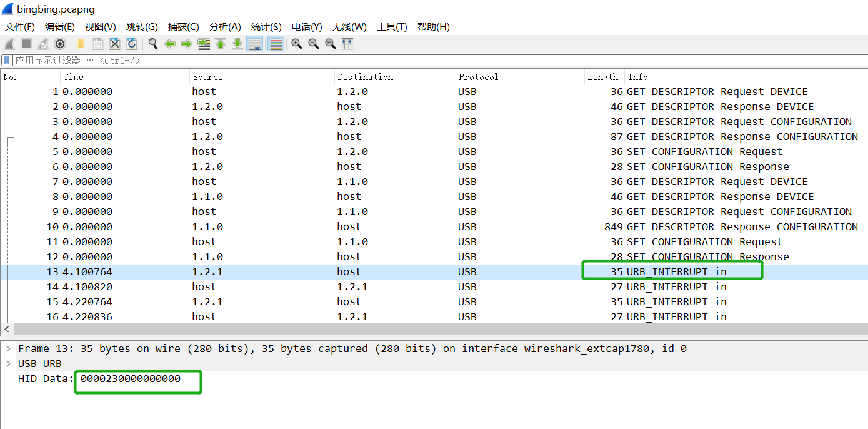This screenshot has height=429, width=868.
Task: Start capturing packets with shark fin icon
Action: point(9,44)
